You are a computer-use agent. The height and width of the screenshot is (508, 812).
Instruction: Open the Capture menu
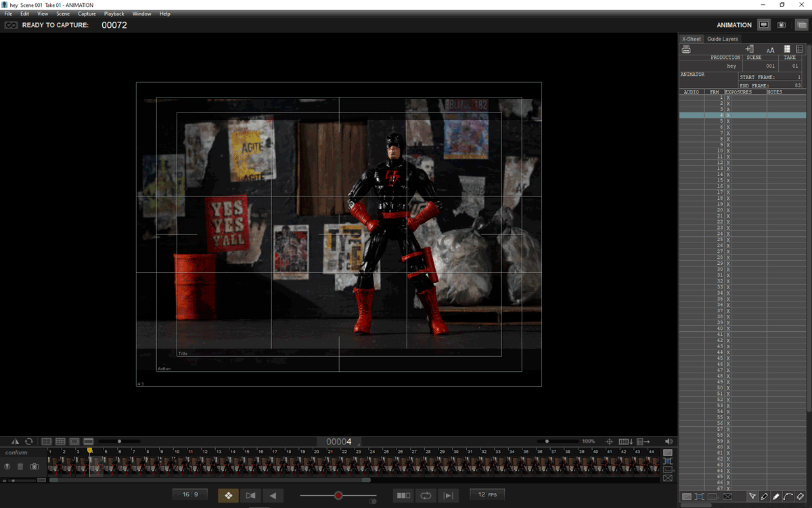coord(87,14)
